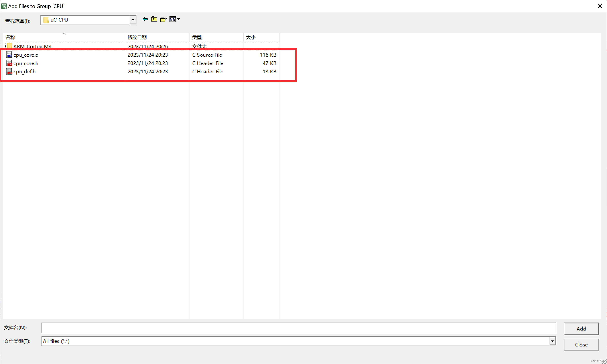Focus the 文件名 input field

(x=299, y=328)
